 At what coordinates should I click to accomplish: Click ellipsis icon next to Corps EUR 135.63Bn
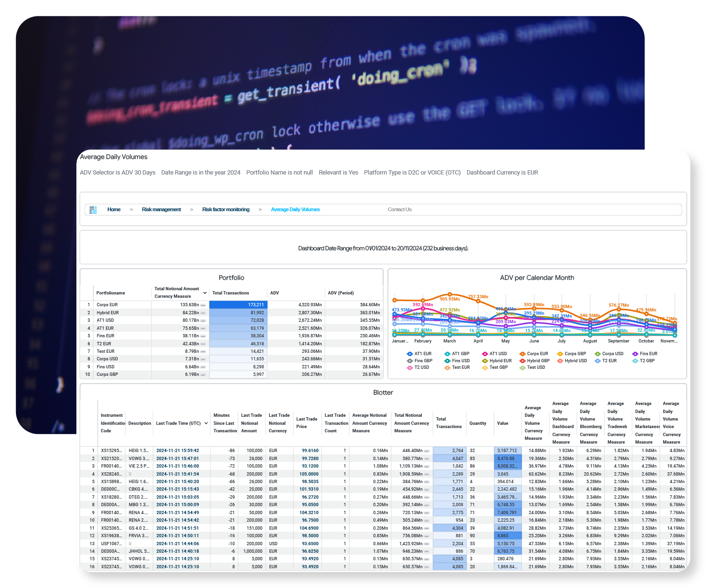pos(203,305)
